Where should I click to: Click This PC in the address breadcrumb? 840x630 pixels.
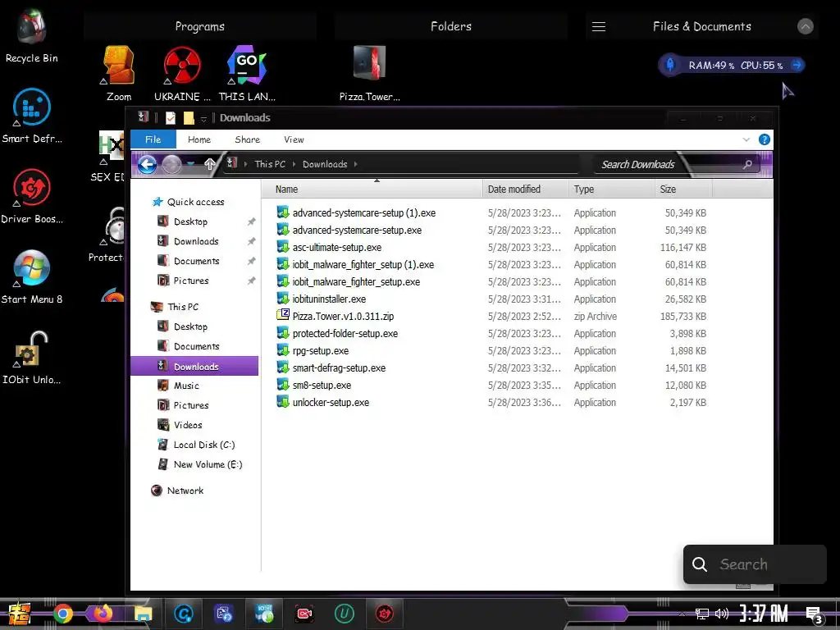point(270,164)
